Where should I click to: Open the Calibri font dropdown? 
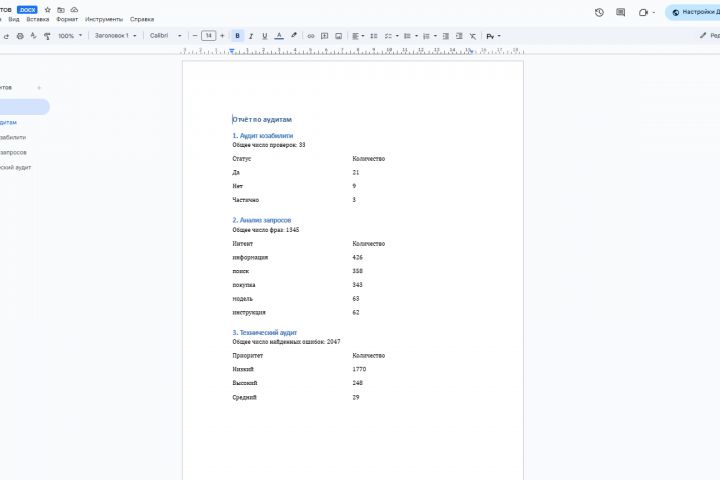pos(166,36)
